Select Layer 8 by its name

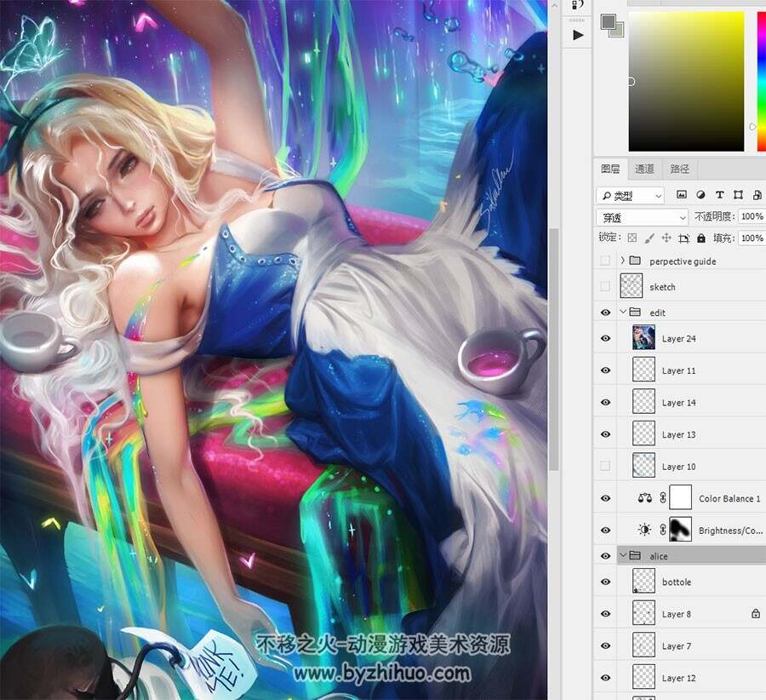click(x=676, y=614)
